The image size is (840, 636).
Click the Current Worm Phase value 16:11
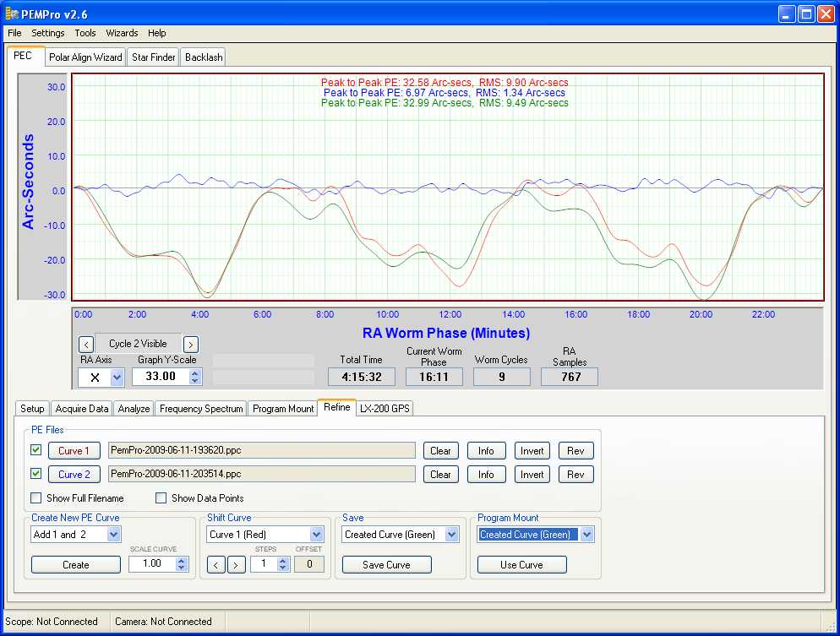[434, 377]
